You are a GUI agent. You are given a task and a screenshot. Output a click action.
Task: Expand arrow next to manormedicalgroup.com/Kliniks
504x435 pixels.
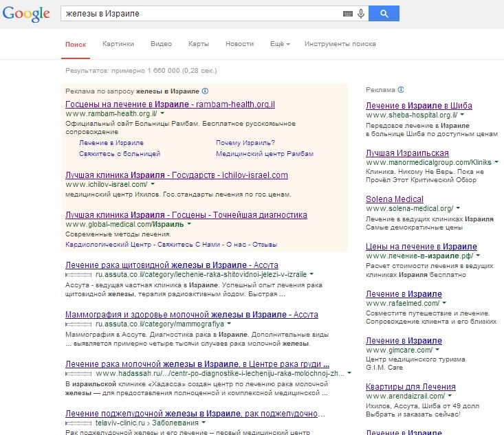pos(496,162)
